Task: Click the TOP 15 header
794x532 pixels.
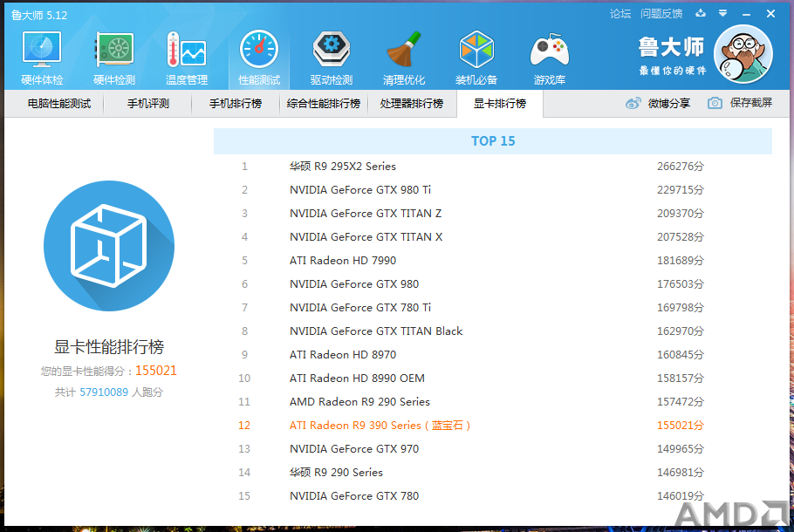Action: (493, 140)
